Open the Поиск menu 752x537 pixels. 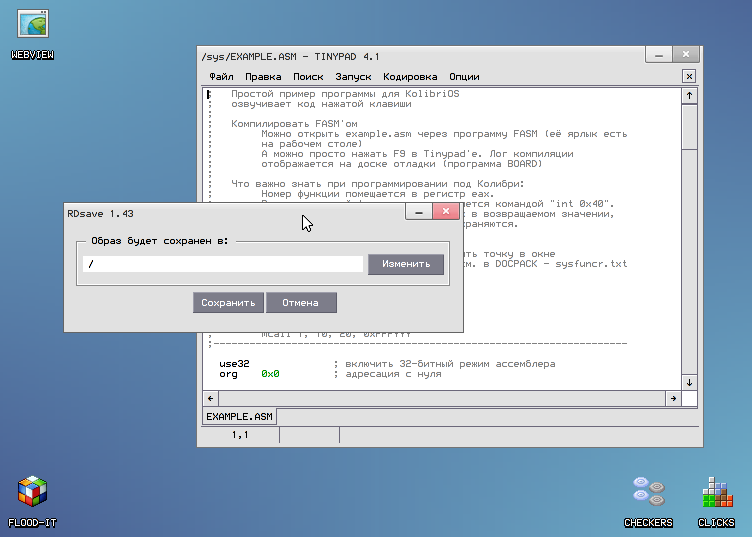pyautogui.click(x=308, y=76)
